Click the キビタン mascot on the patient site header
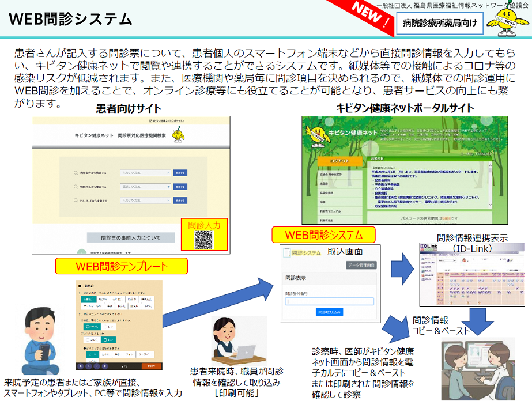The width and height of the screenshot is (532, 401). [177, 136]
